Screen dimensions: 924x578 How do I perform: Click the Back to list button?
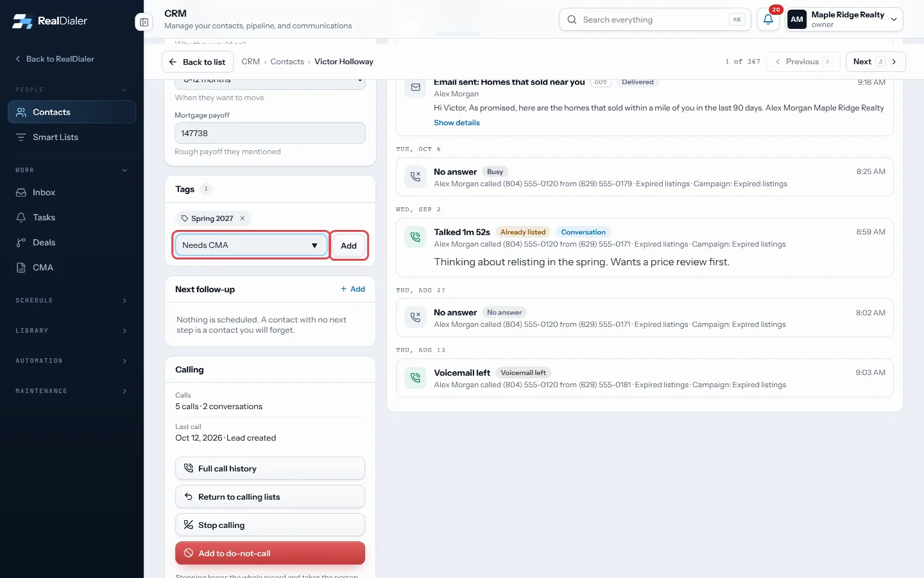[198, 62]
